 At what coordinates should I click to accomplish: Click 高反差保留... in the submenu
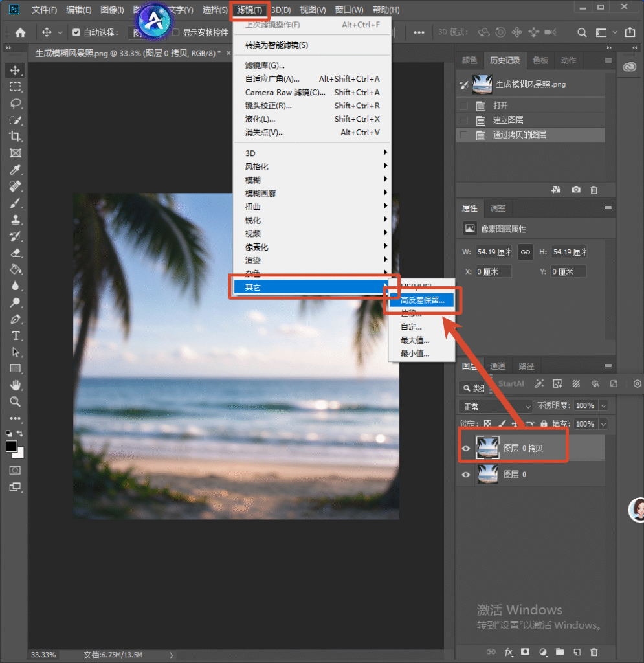coord(422,300)
